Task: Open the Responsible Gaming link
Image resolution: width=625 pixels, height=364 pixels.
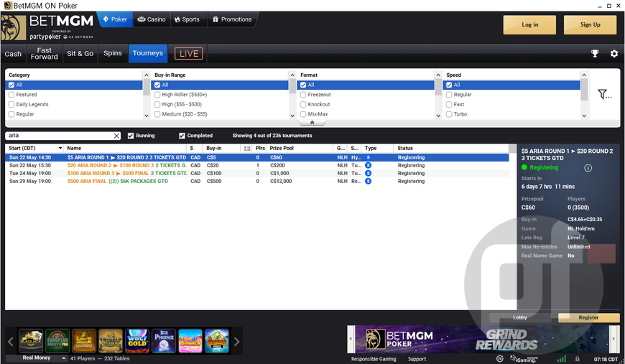Action: tap(374, 359)
